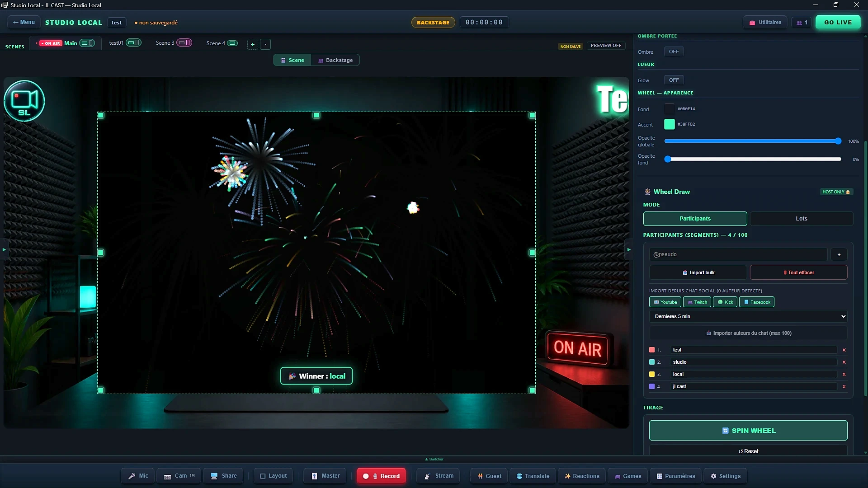Click Tout effacer button
Screen dimensions: 868x488
(x=798, y=272)
